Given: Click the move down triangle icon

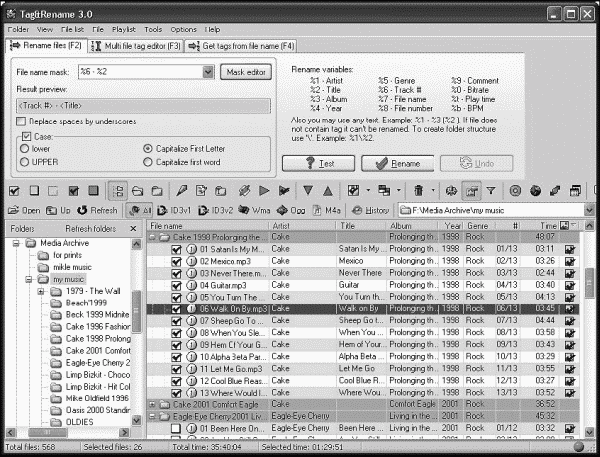Looking at the screenshot, I should coord(308,191).
